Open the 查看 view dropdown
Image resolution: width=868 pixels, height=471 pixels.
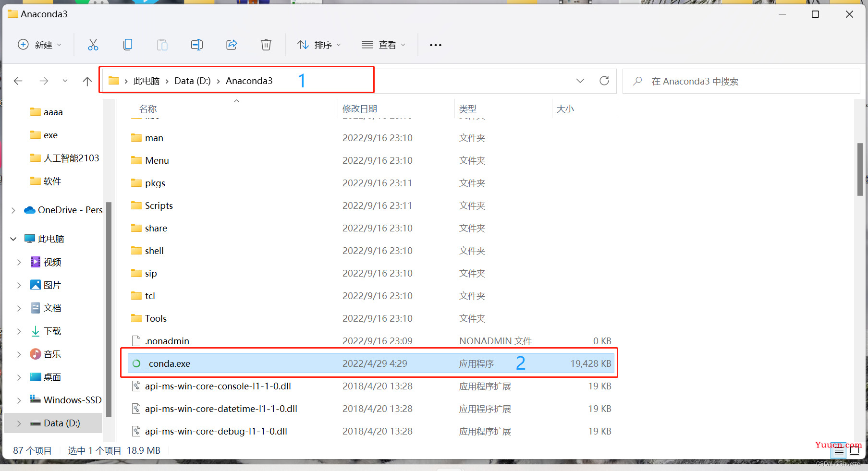(383, 45)
